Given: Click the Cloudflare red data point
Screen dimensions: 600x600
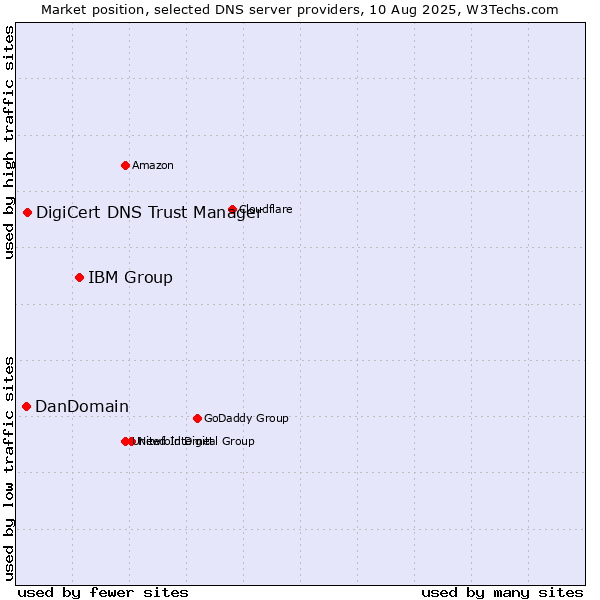Looking at the screenshot, I should pos(232,209).
